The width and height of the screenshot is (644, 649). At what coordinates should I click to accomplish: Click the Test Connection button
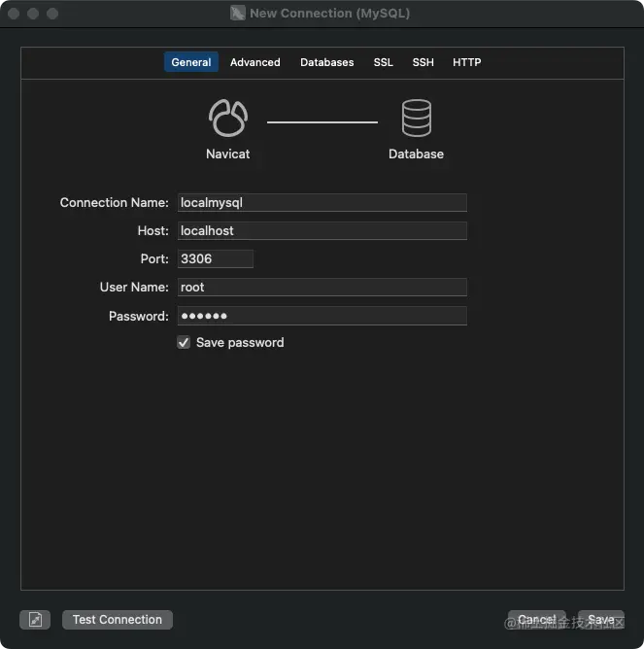[x=118, y=620]
